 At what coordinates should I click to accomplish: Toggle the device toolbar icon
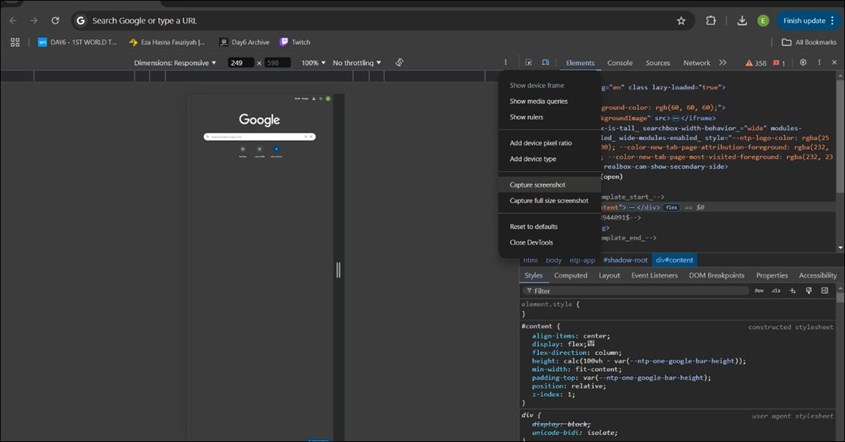pos(545,63)
